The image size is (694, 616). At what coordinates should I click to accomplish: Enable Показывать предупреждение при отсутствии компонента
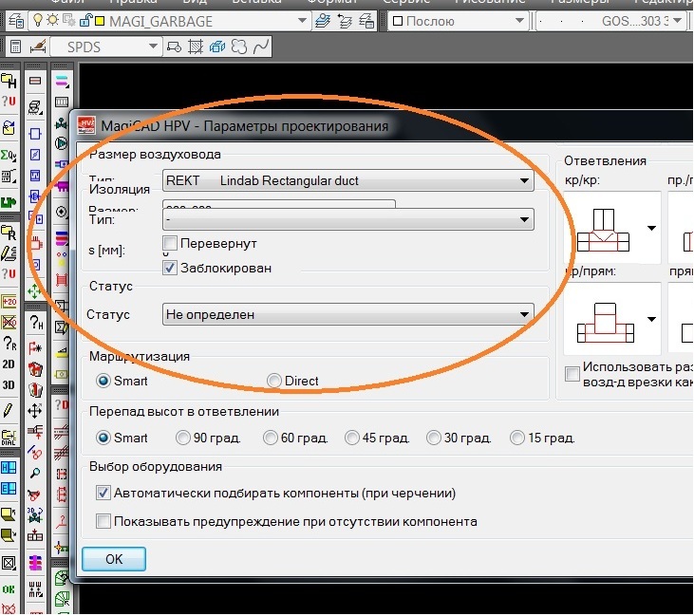[103, 521]
